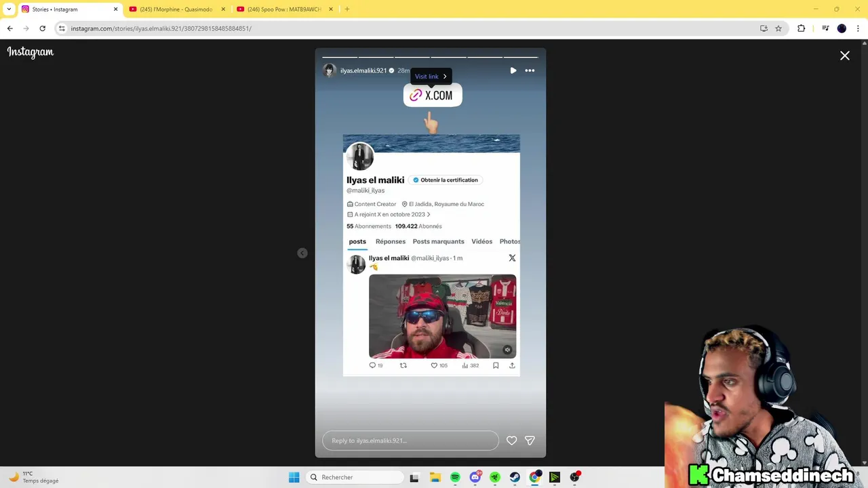Open Task View in taskbar

[414, 477]
